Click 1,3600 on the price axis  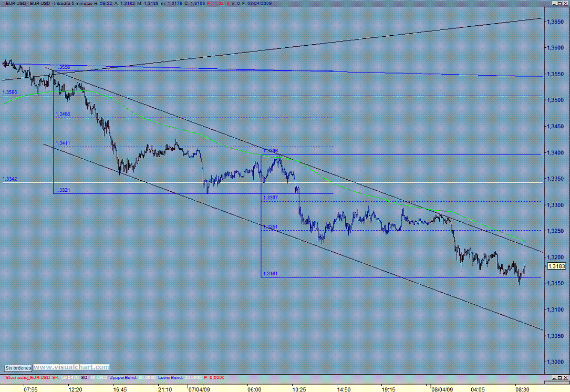[555, 48]
